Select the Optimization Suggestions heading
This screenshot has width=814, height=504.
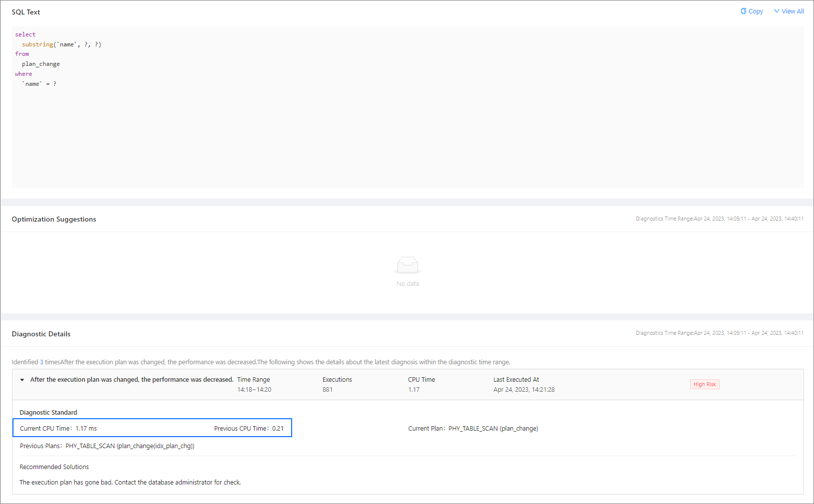click(x=54, y=219)
